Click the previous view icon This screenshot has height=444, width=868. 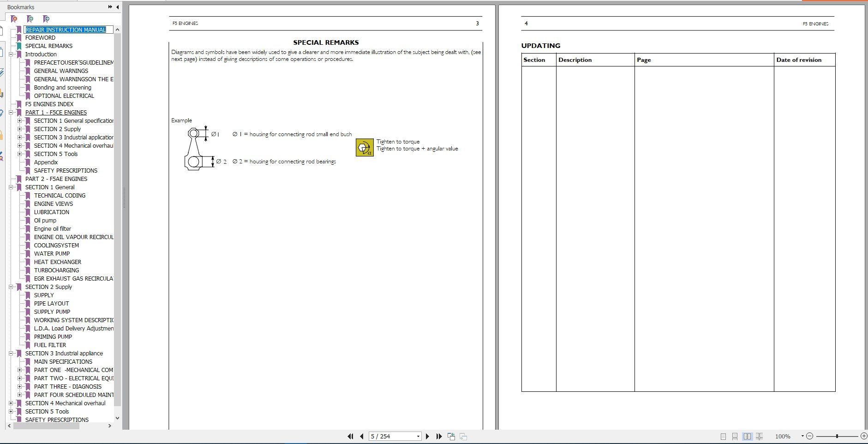click(x=451, y=436)
